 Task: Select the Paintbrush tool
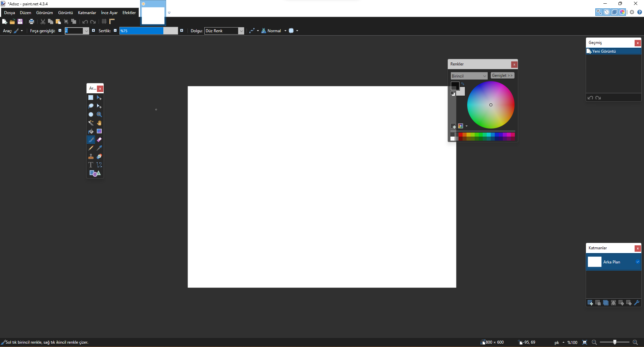pyautogui.click(x=91, y=140)
